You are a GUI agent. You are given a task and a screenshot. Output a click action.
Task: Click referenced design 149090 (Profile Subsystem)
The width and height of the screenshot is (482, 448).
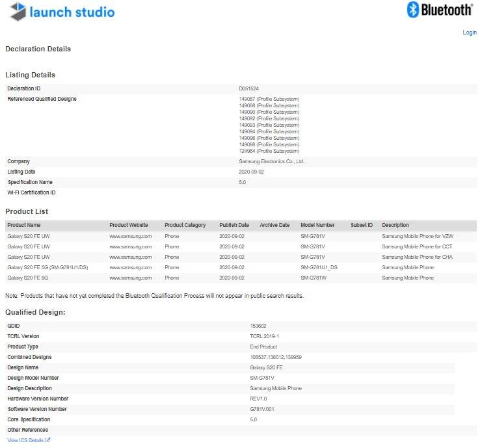(x=269, y=112)
